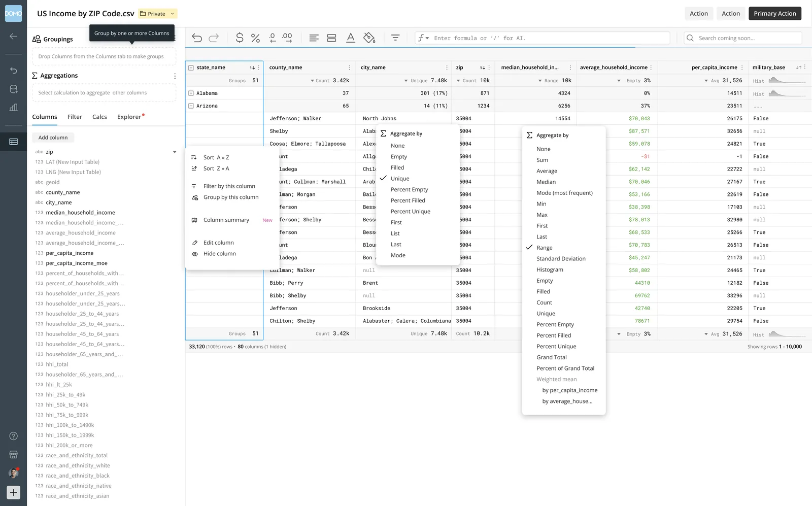Click the Add column button
812x506 pixels.
(x=53, y=138)
